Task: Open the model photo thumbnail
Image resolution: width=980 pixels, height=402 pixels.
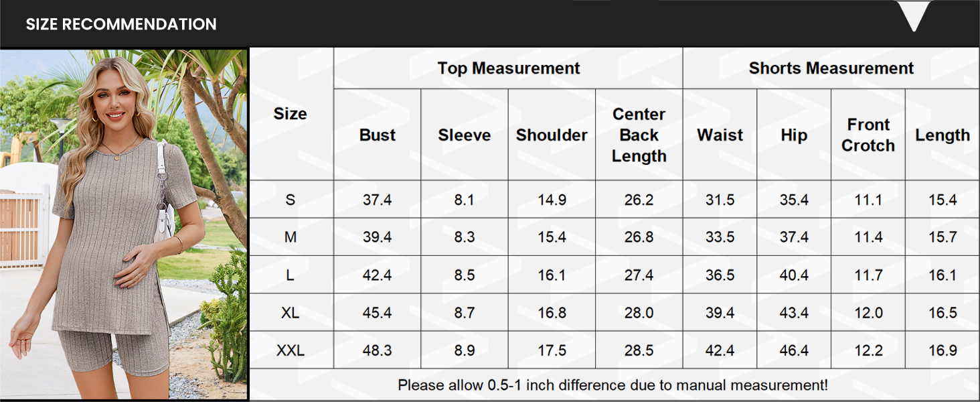Action: pos(124,224)
